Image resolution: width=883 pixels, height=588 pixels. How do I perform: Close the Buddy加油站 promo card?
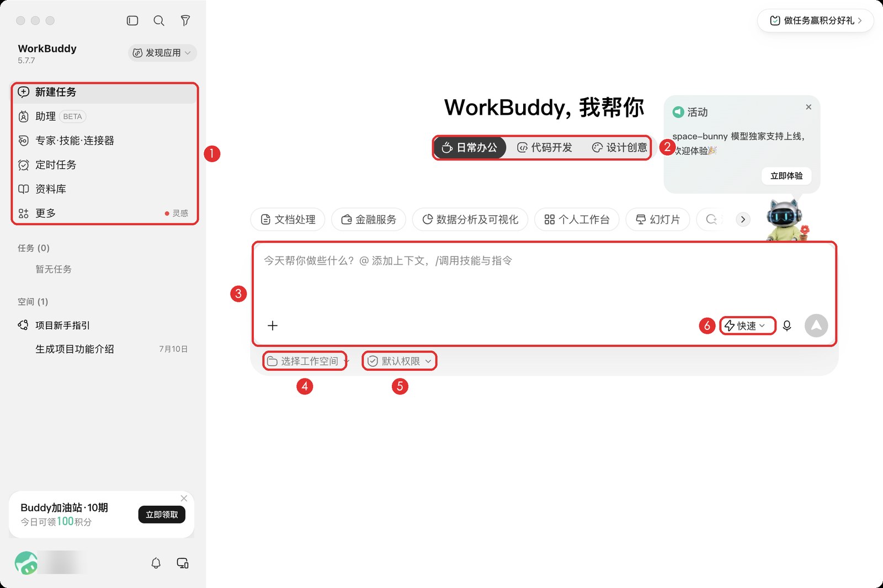pyautogui.click(x=184, y=498)
